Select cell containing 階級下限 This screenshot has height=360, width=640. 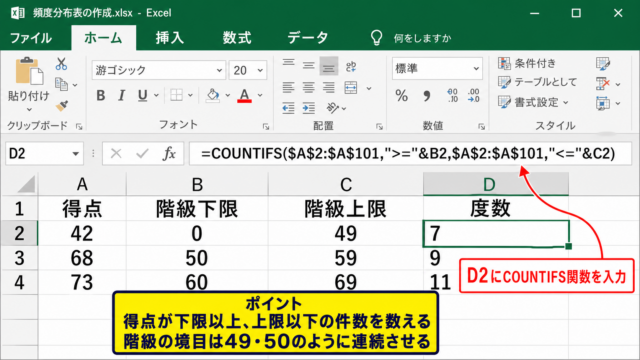click(x=197, y=209)
